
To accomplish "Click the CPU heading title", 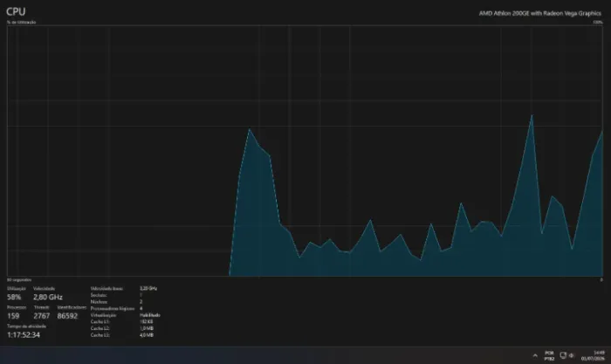I will pyautogui.click(x=16, y=11).
